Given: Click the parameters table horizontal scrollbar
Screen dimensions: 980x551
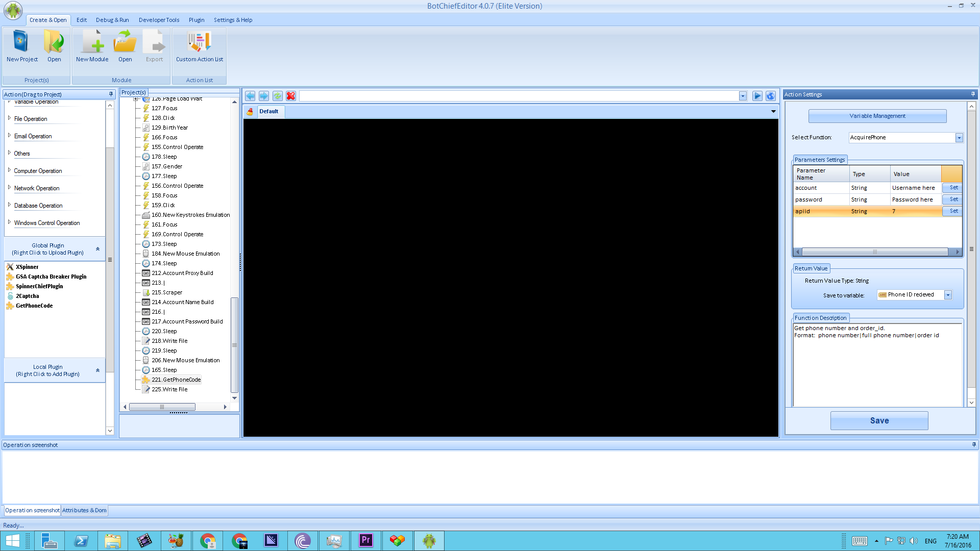Looking at the screenshot, I should click(x=875, y=252).
